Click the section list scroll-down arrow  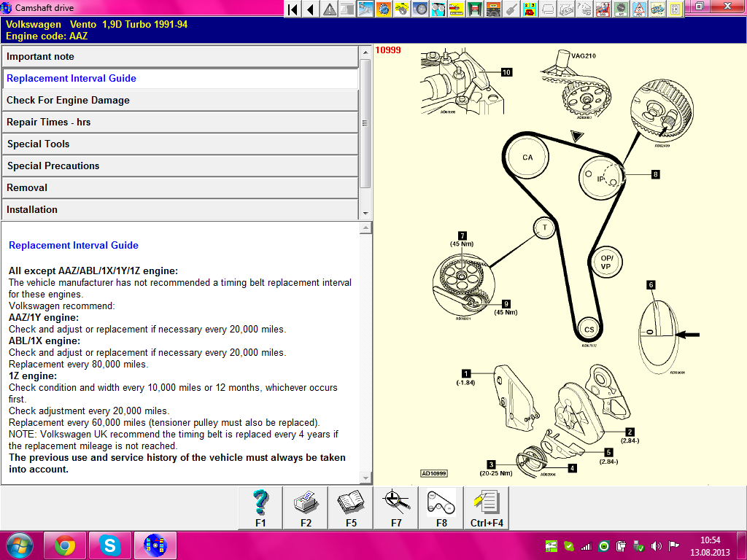(x=365, y=214)
